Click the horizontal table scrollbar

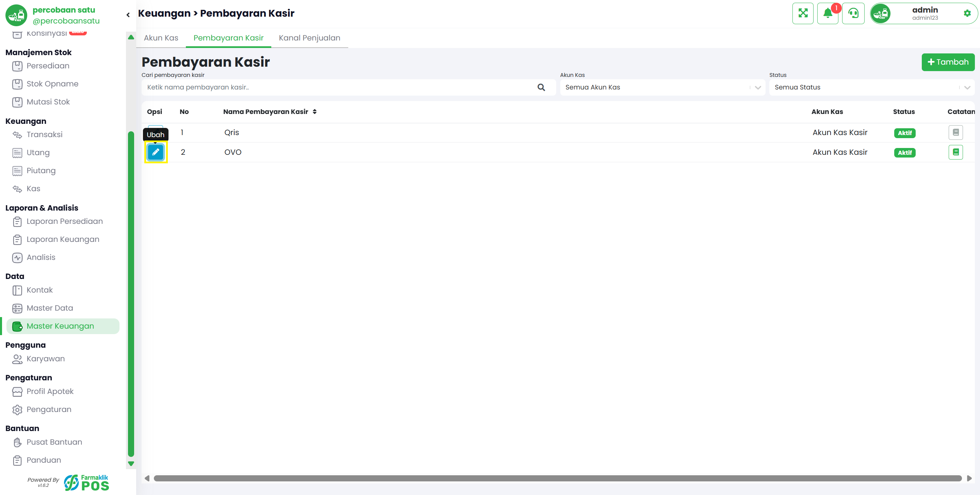click(x=557, y=478)
